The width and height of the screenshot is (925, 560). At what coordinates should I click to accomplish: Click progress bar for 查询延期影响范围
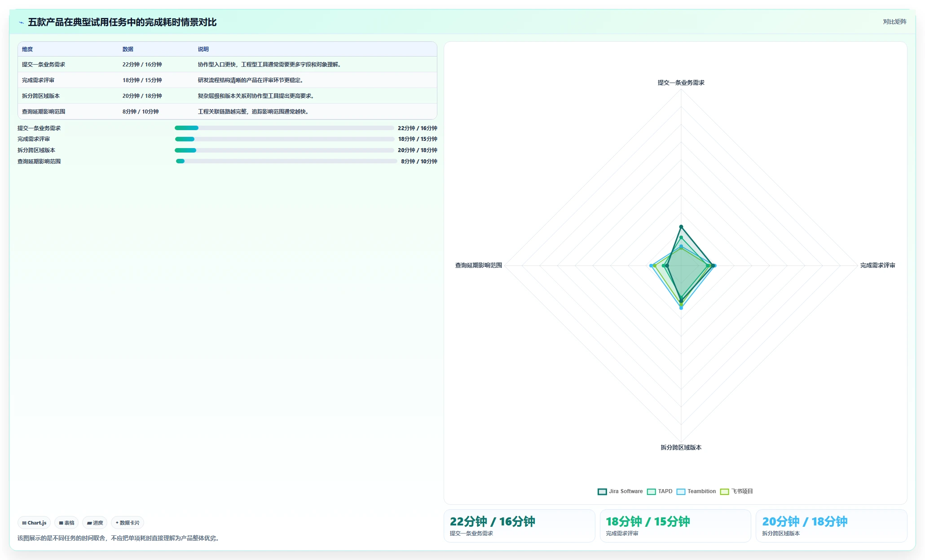click(x=286, y=161)
